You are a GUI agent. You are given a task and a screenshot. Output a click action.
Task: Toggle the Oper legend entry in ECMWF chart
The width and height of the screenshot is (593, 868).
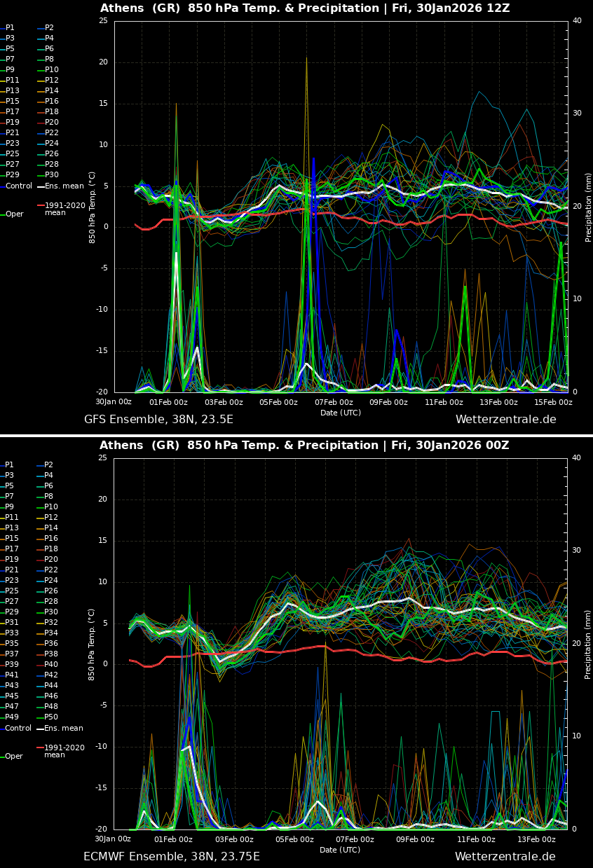[x=14, y=756]
